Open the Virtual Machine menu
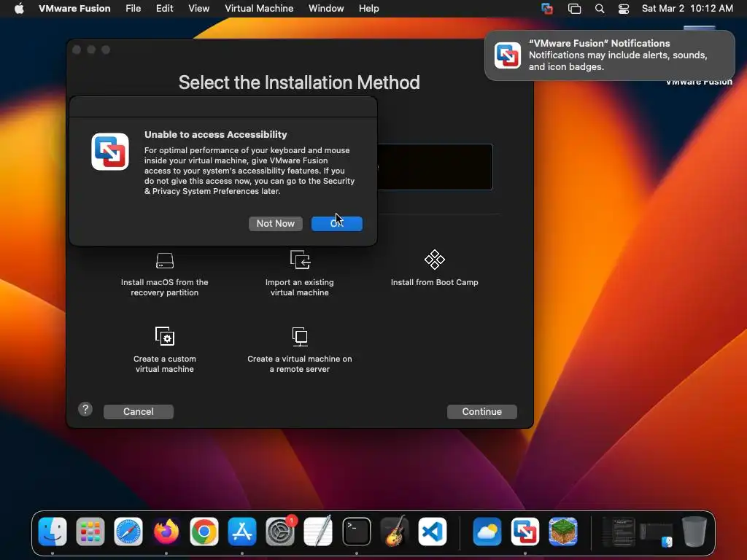Viewport: 747px width, 560px height. (x=259, y=9)
